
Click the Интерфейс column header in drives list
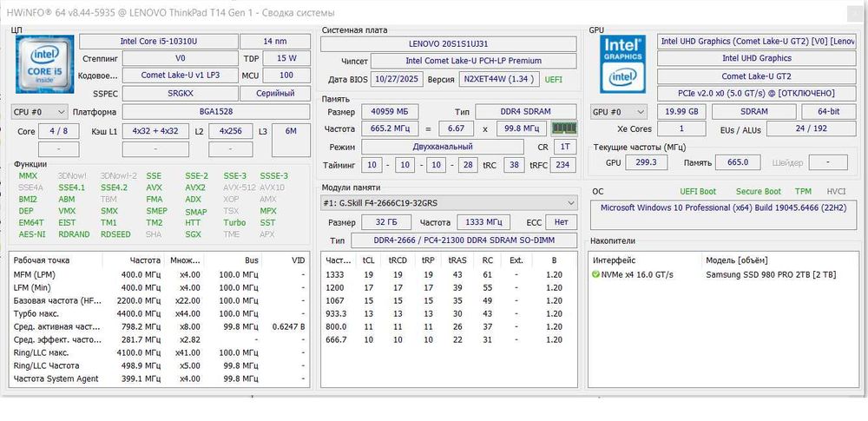click(x=647, y=260)
